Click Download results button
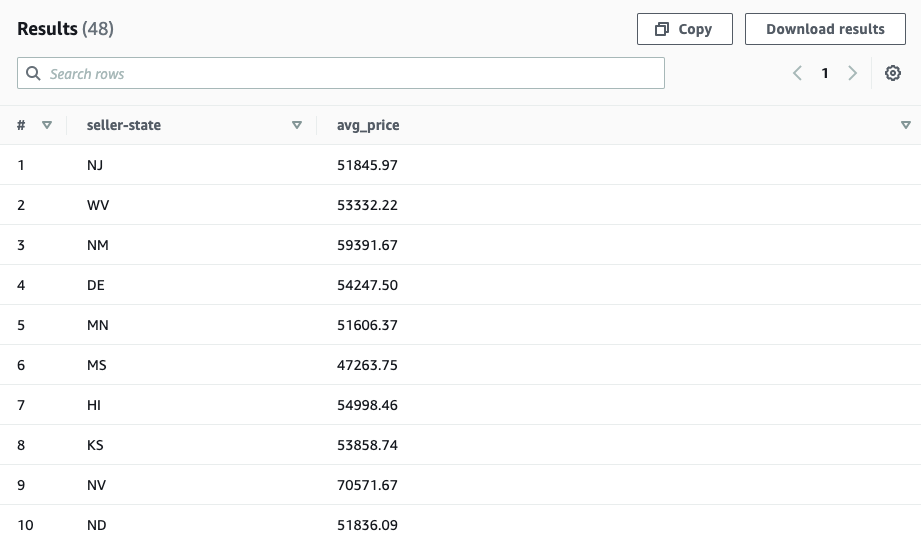The image size is (921, 540). tap(825, 29)
